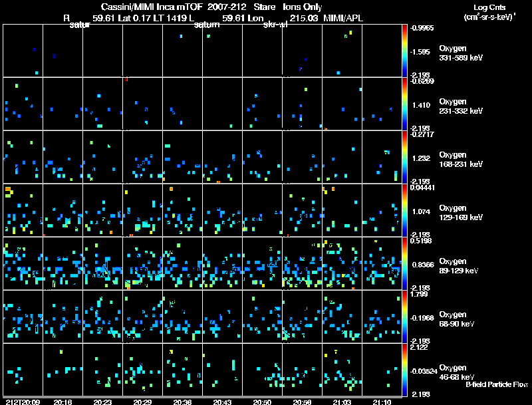Image resolution: width=532 pixels, height=405 pixels.
Task: Click the 20:23 time axis label
Action: pyautogui.click(x=102, y=402)
